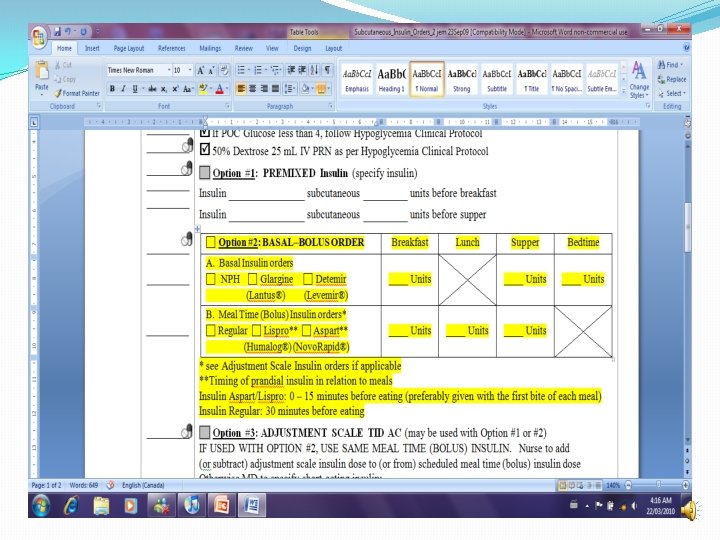The image size is (720, 540).
Task: Open highlight color dropdown arrow
Action: [x=211, y=89]
